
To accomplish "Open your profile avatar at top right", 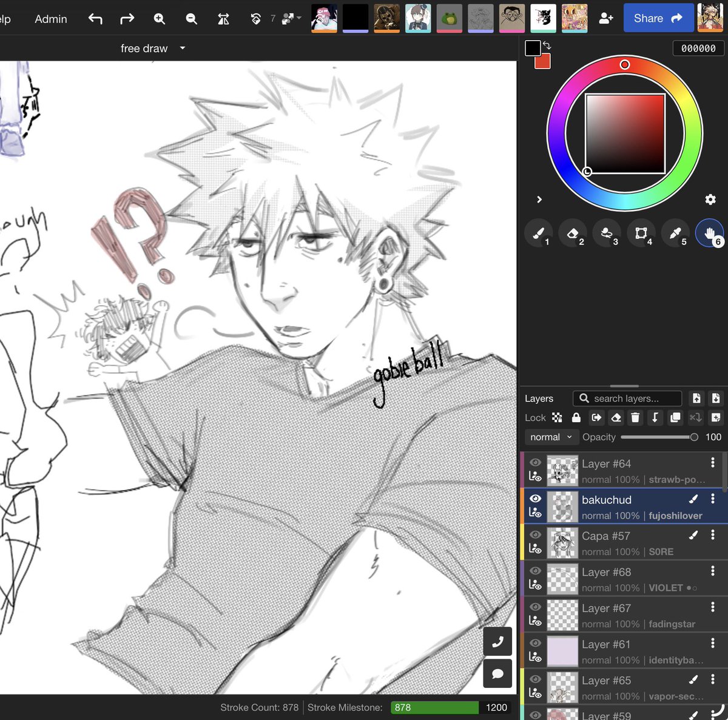I will point(710,18).
